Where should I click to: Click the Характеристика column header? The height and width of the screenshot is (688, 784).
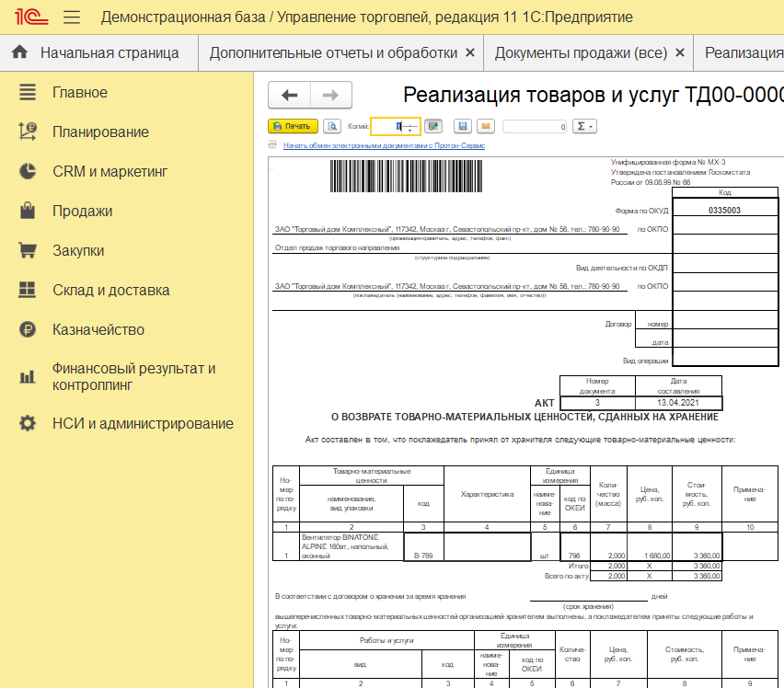point(487,494)
